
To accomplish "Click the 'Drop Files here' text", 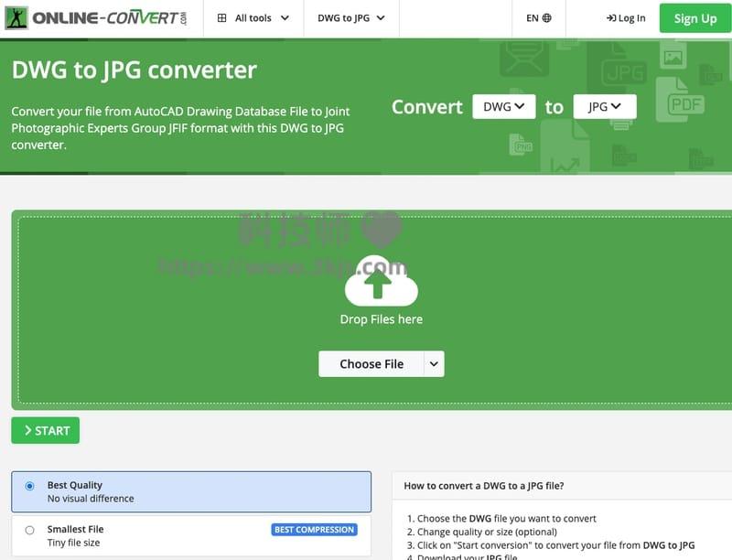I will 382,319.
